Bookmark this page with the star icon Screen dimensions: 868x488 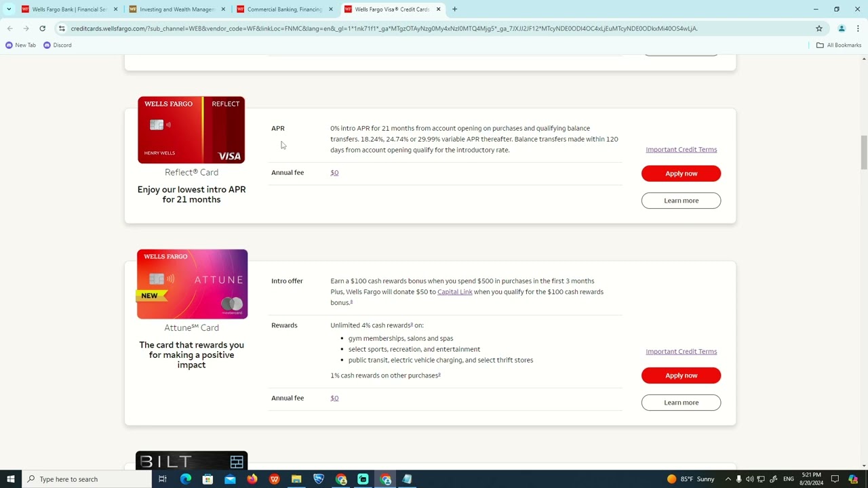pos(819,28)
